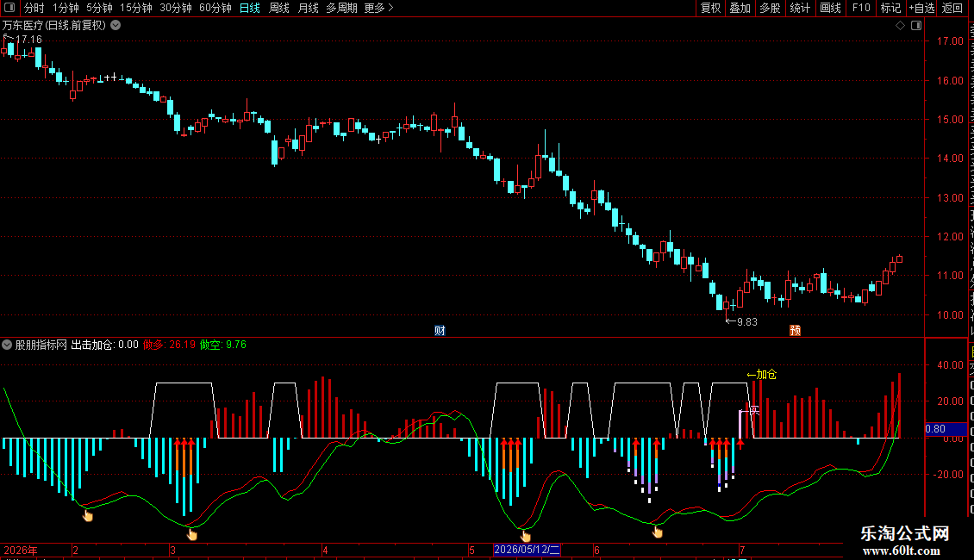Click the 40.00 indicator axis label
Viewport: 974px width, 560px height.
point(950,365)
